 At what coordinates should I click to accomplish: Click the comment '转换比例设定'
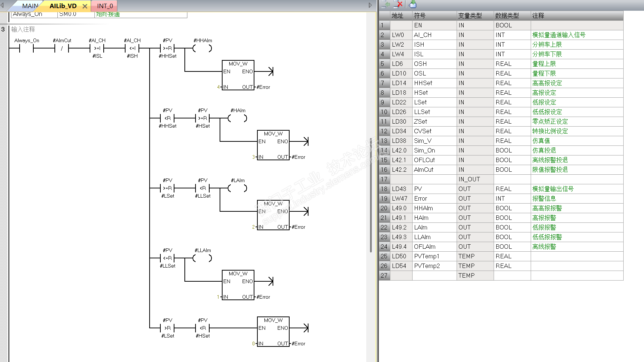click(550, 131)
